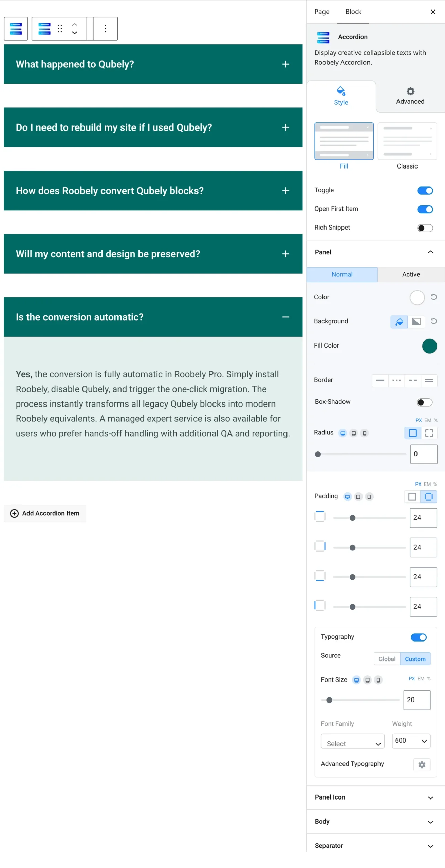
Task: Collapse 'Is the conversion automatic?' item
Action: 153,317
